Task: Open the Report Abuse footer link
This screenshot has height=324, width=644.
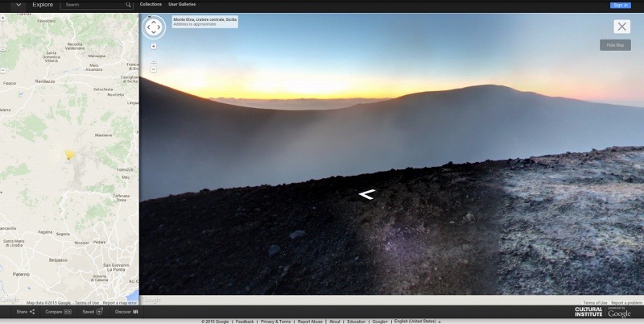Action: coord(310,322)
